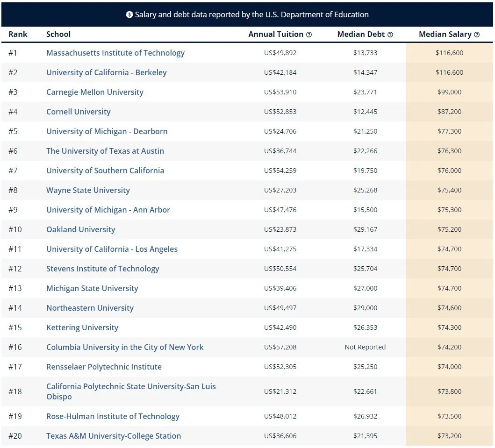
Task: Open University of California - Berkeley link
Action: click(106, 72)
